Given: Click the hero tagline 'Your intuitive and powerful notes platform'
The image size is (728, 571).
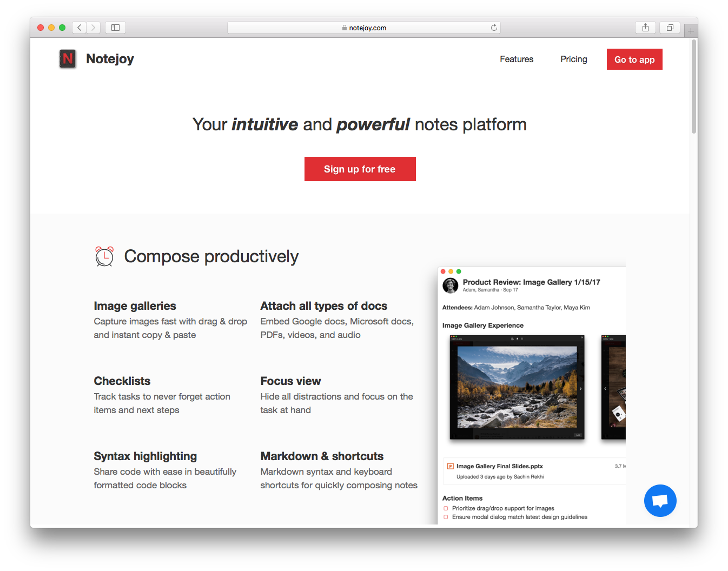Looking at the screenshot, I should tap(360, 124).
